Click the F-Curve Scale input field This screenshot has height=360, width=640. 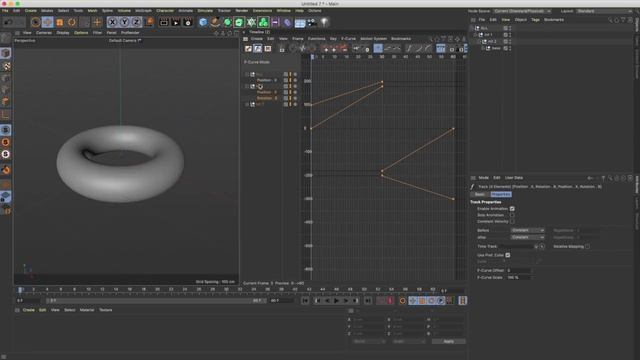518,278
